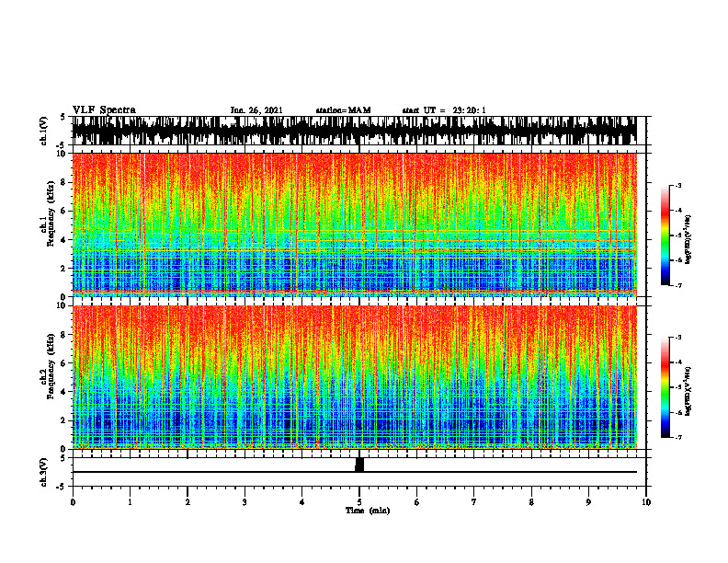Click the "start UT = 23:20: 1" text

444,110
